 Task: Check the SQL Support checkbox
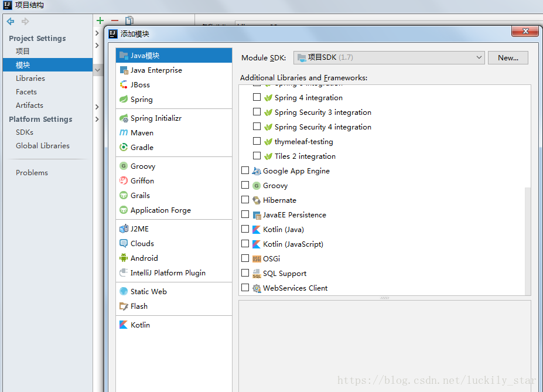(245, 273)
